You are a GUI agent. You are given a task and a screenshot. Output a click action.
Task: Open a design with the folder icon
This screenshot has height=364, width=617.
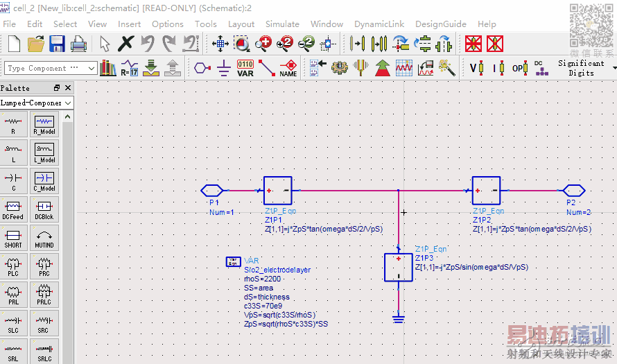click(x=36, y=44)
